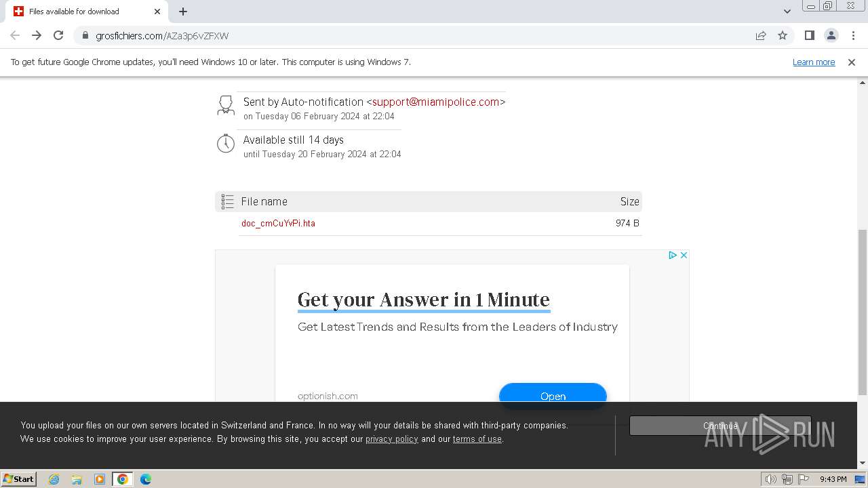Screen dimensions: 868x488
Task: Switch to Chrome in the taskbar
Action: pyautogui.click(x=123, y=479)
